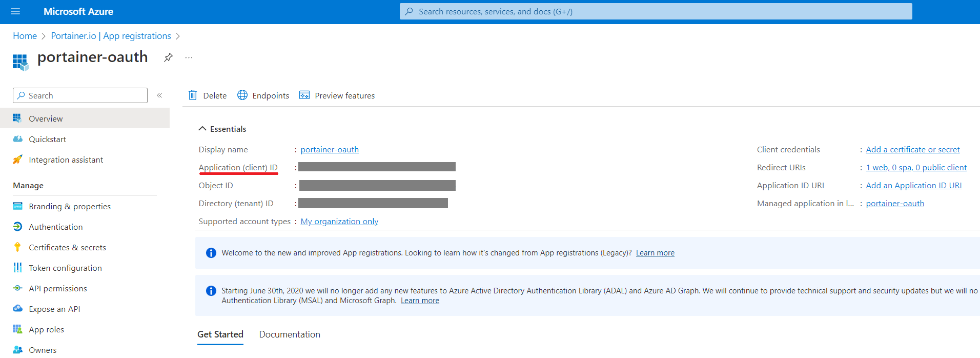This screenshot has height=358, width=980.
Task: Open the hamburger portal menu
Action: click(x=15, y=11)
